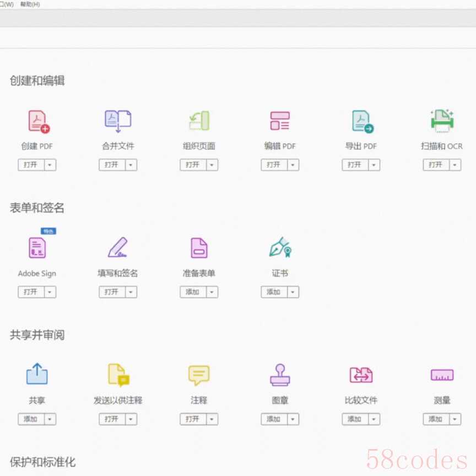476x476 pixels.
Task: Click 添加 under 证书
Action: pyautogui.click(x=274, y=292)
